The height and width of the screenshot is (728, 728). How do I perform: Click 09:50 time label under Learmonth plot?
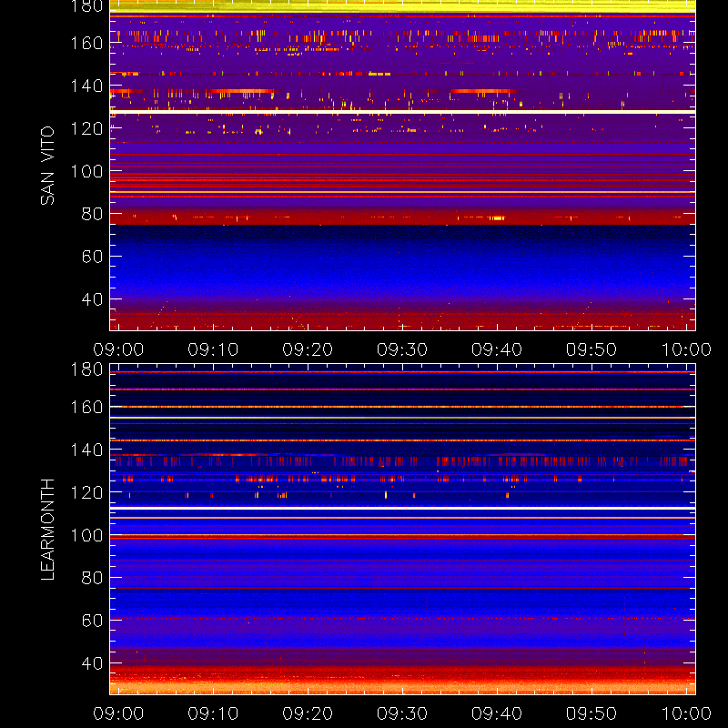pos(591,713)
